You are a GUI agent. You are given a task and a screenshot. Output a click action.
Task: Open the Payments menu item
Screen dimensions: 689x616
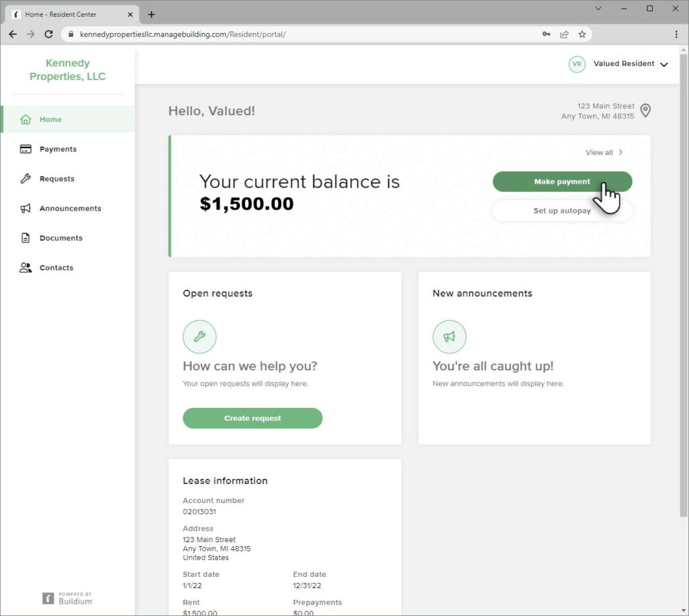pyautogui.click(x=58, y=149)
